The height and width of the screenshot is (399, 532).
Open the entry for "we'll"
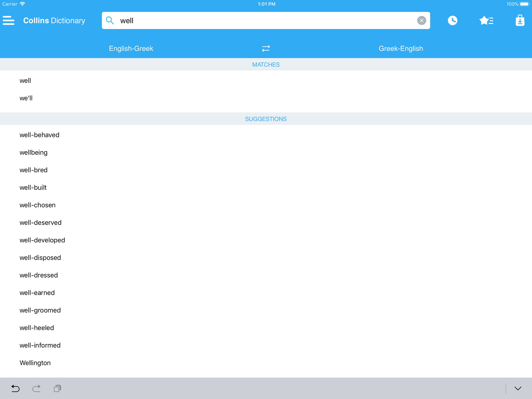click(x=26, y=98)
